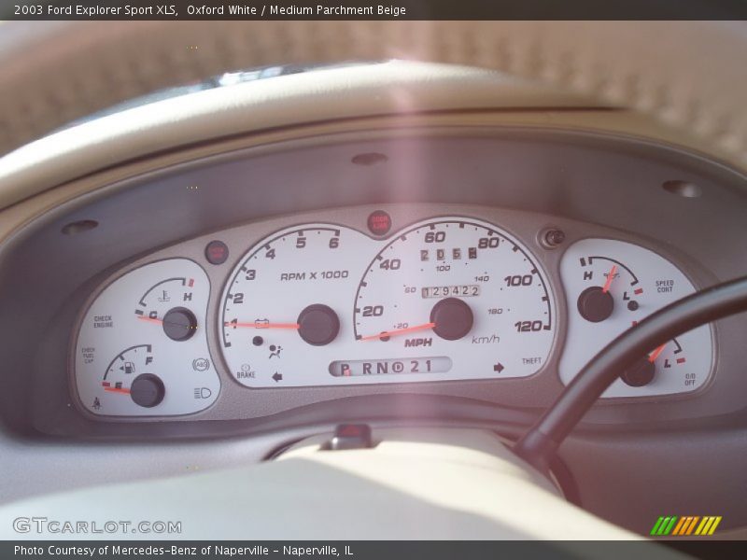Click the speedometer needle hub

tap(452, 319)
